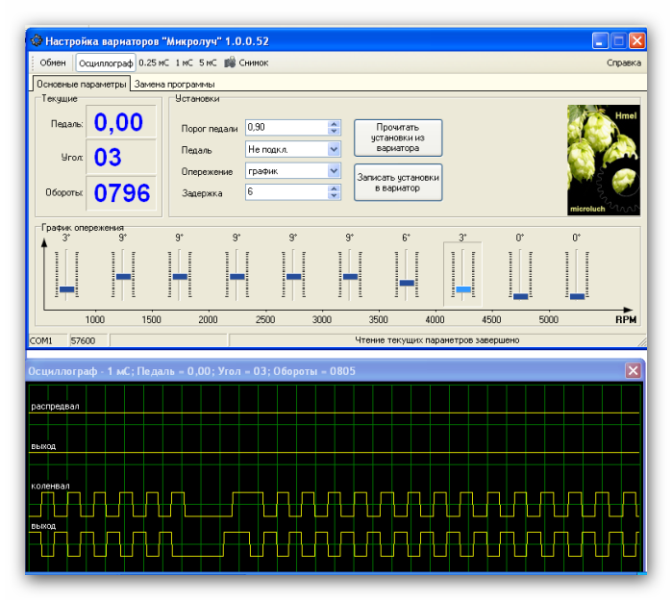Select the 1 мС time base

184,63
